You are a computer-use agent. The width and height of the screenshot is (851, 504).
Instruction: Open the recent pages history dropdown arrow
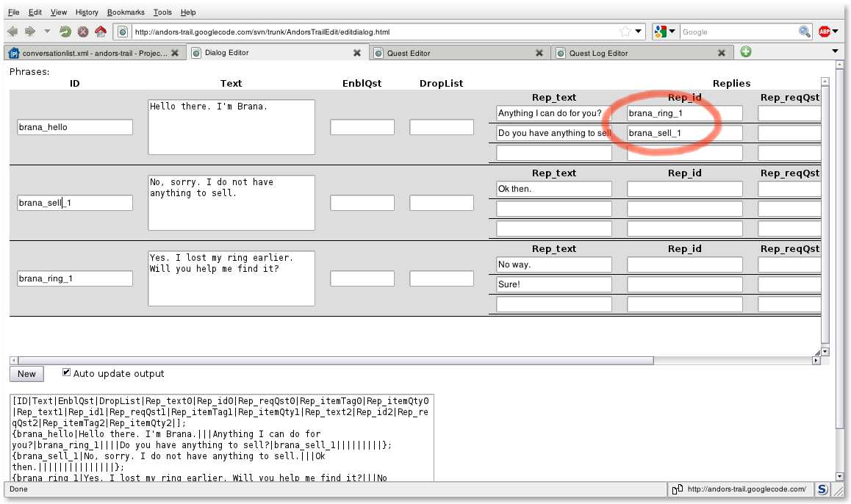click(x=48, y=32)
